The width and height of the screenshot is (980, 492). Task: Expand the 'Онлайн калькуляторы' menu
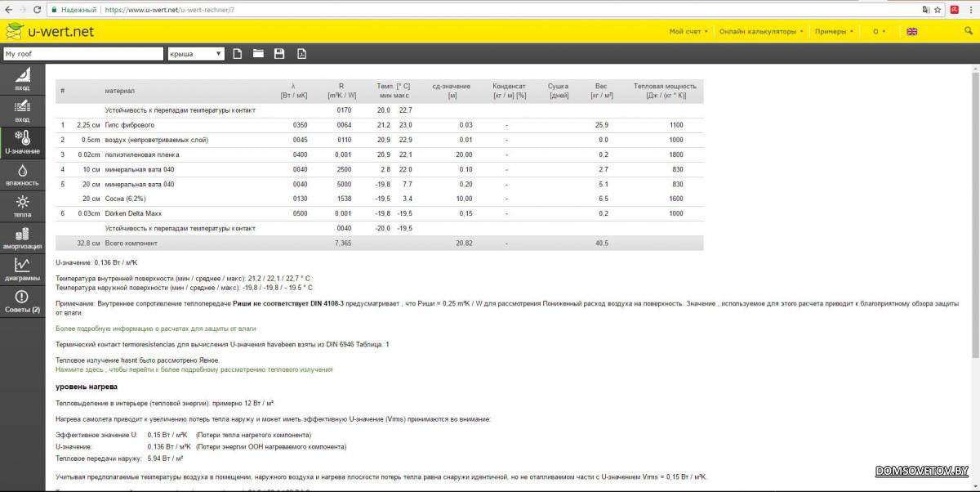tap(760, 32)
